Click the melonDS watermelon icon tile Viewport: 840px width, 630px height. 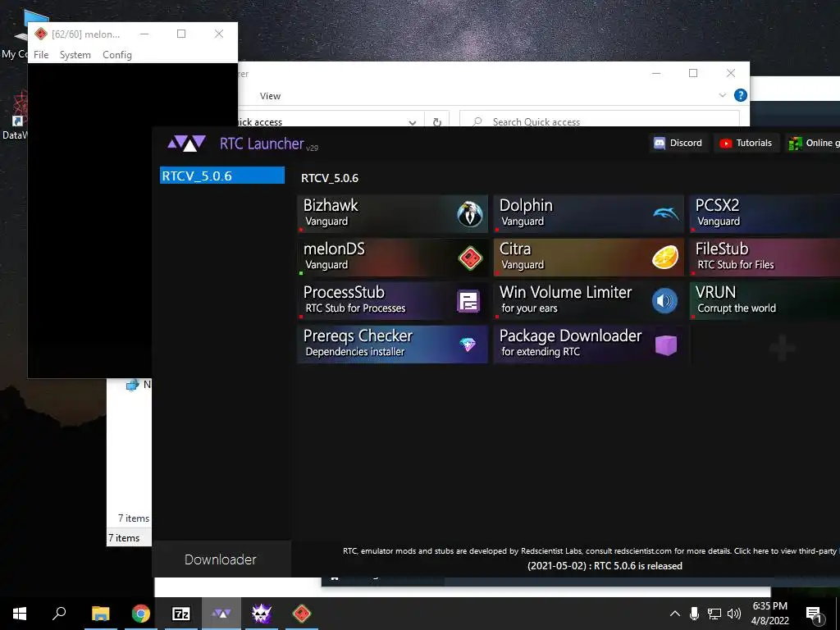coord(393,257)
